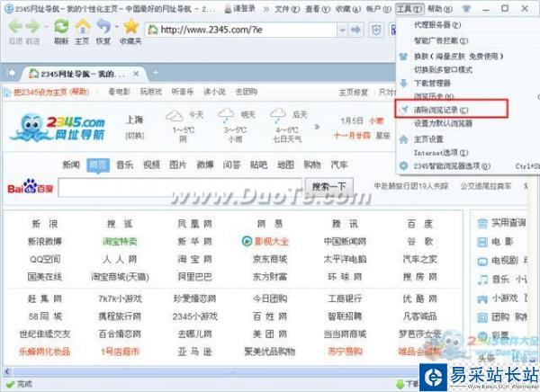Switch search category to 音乐
Viewport: 540px width, 392px height.
click(x=125, y=165)
